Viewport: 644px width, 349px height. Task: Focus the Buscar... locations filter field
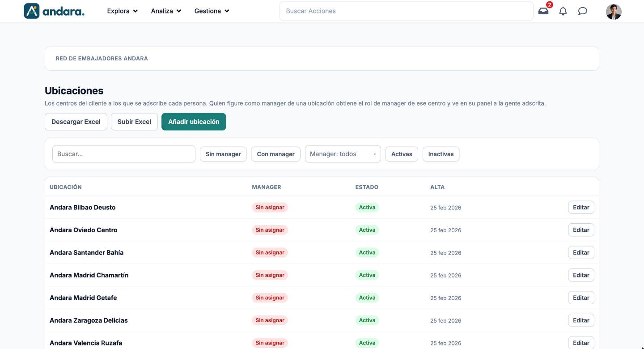point(124,154)
